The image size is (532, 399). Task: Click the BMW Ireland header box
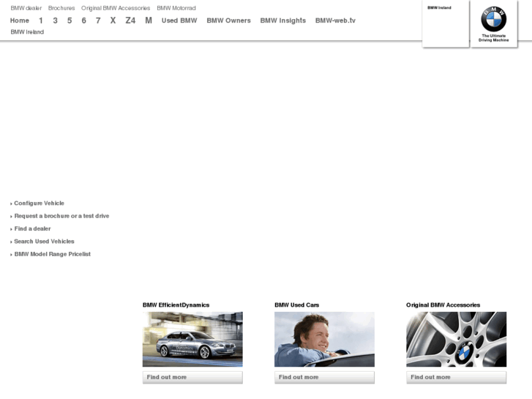pos(446,23)
